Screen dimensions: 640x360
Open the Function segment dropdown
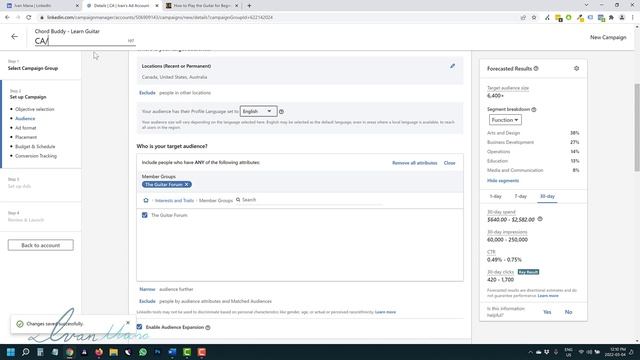click(x=505, y=120)
